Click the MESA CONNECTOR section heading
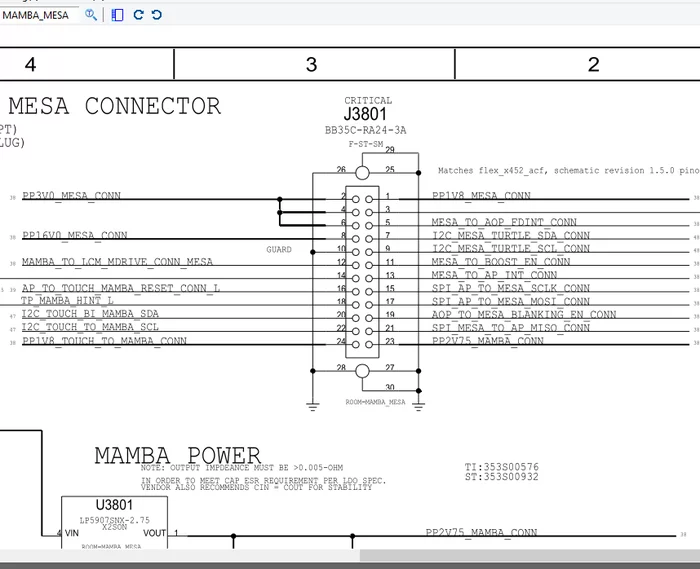This screenshot has height=569, width=700. (114, 106)
